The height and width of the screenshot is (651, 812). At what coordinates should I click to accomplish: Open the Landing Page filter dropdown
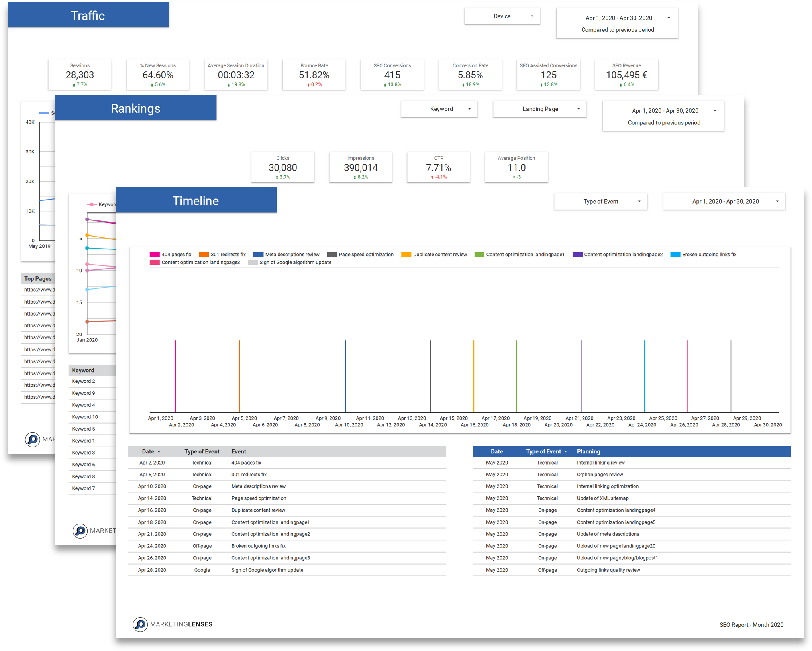(x=540, y=109)
